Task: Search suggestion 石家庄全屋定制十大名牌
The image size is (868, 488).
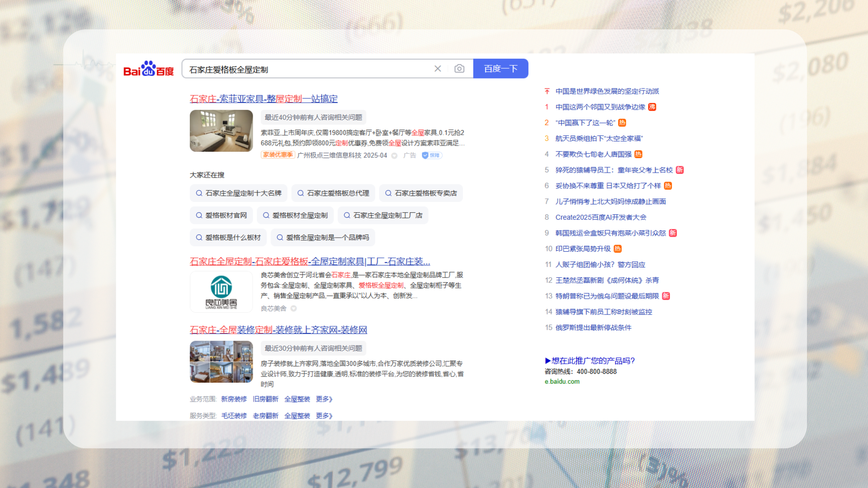Action: [x=239, y=193]
